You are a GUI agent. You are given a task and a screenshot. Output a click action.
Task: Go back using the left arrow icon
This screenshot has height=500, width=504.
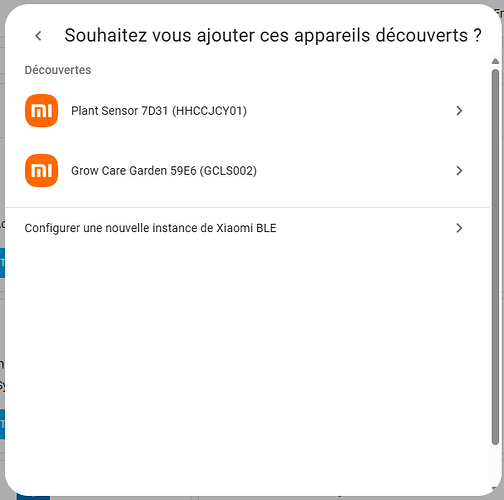[x=39, y=36]
